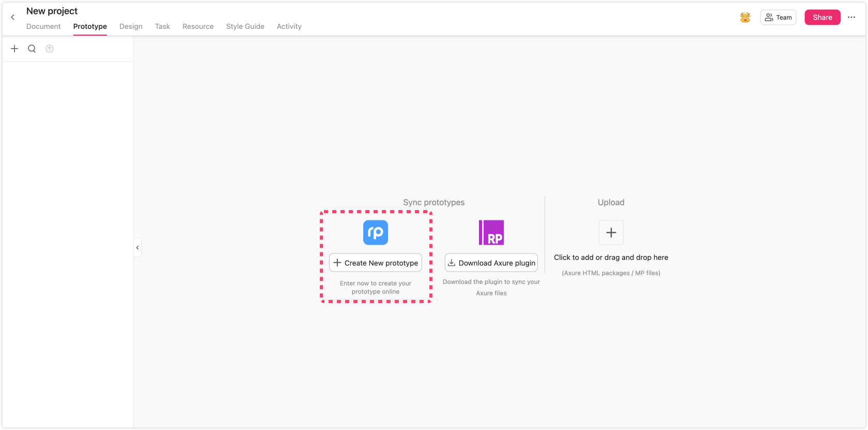Click the purple Axure RP logo
This screenshot has width=868, height=430.
(491, 232)
